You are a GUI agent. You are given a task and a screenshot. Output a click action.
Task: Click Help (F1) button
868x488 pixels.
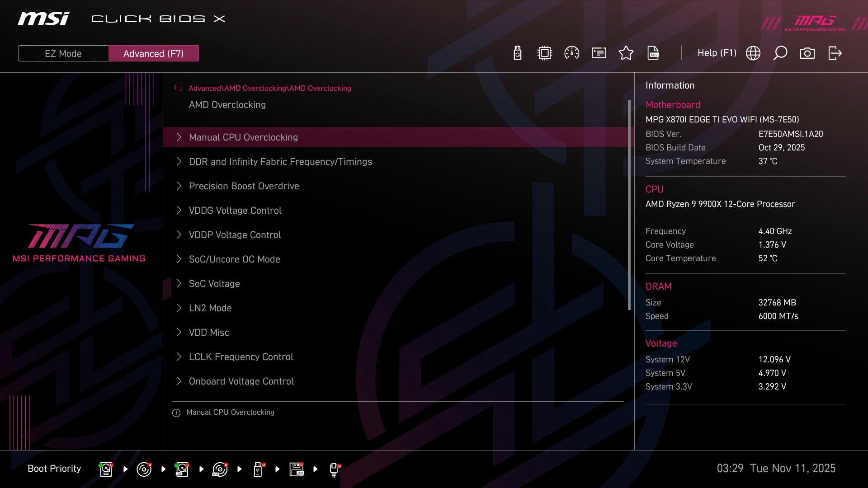[x=717, y=53]
